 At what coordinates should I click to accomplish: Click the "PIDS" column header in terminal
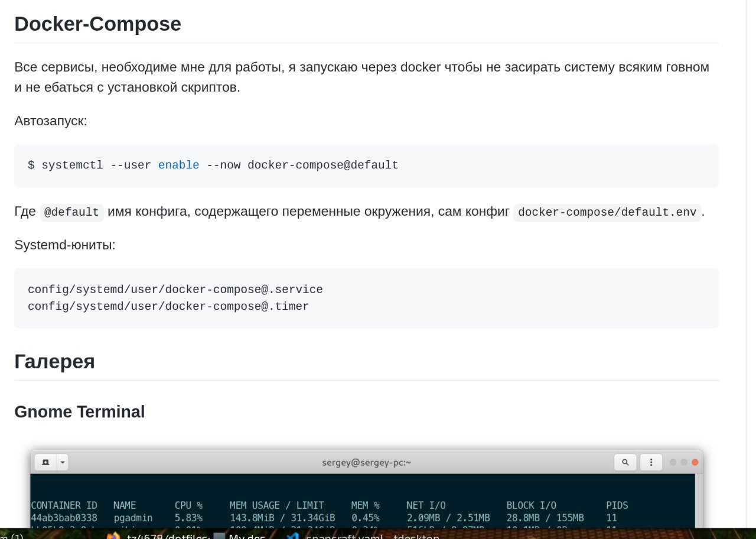pyautogui.click(x=617, y=505)
